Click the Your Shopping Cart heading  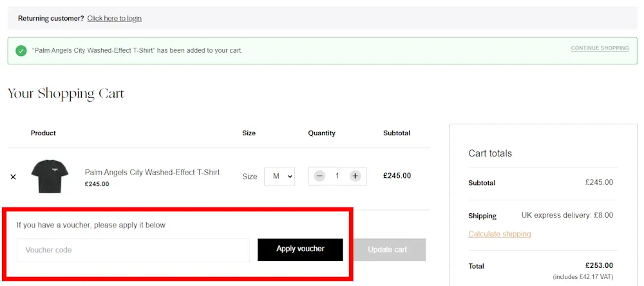coord(66,94)
